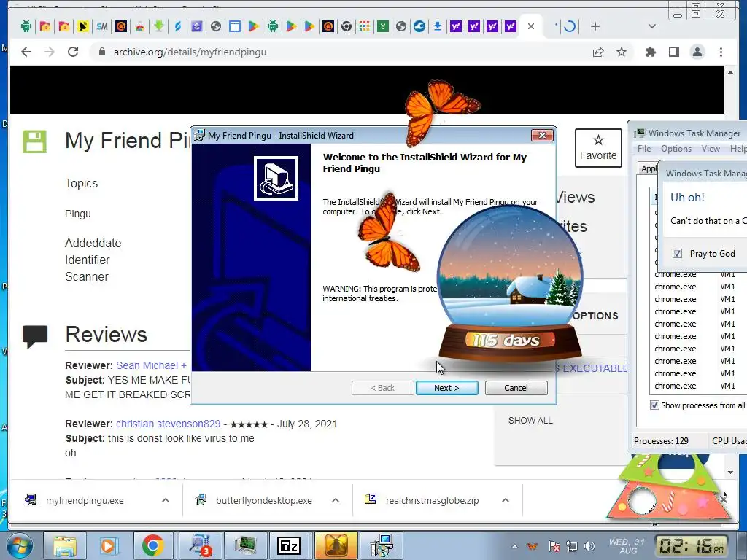Image resolution: width=747 pixels, height=560 pixels.
Task: Go back using Chrome's back arrow
Action: pyautogui.click(x=26, y=52)
